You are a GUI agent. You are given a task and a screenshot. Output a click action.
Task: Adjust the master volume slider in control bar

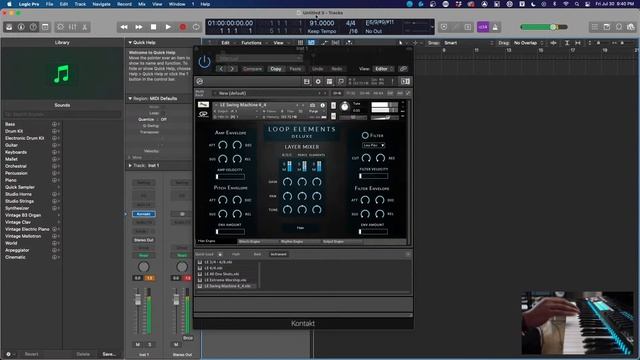pos(544,27)
